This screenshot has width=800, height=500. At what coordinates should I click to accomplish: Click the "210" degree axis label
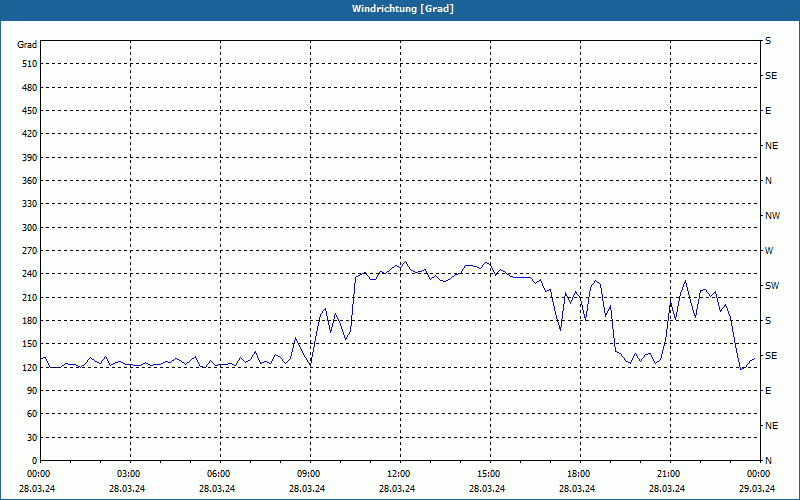click(30, 297)
